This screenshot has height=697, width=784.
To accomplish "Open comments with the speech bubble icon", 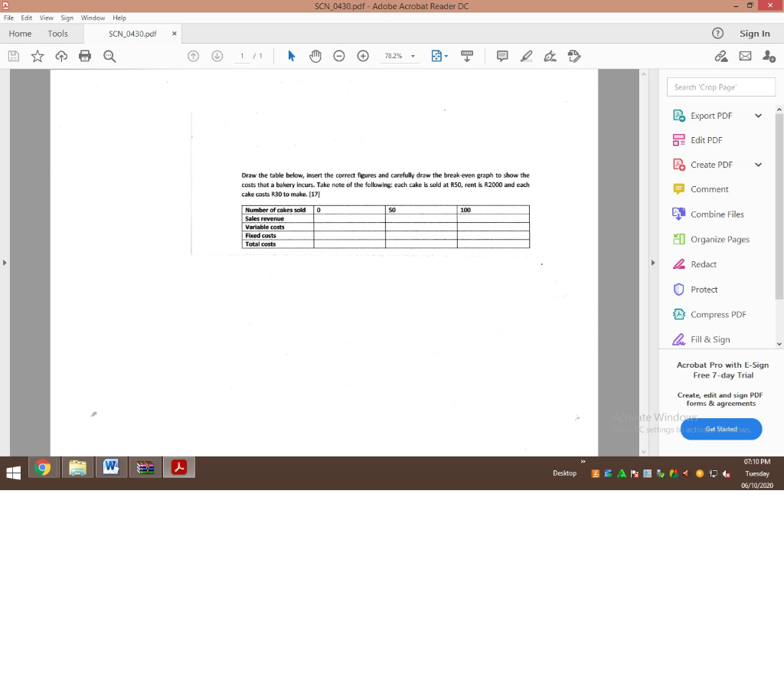I will point(501,56).
